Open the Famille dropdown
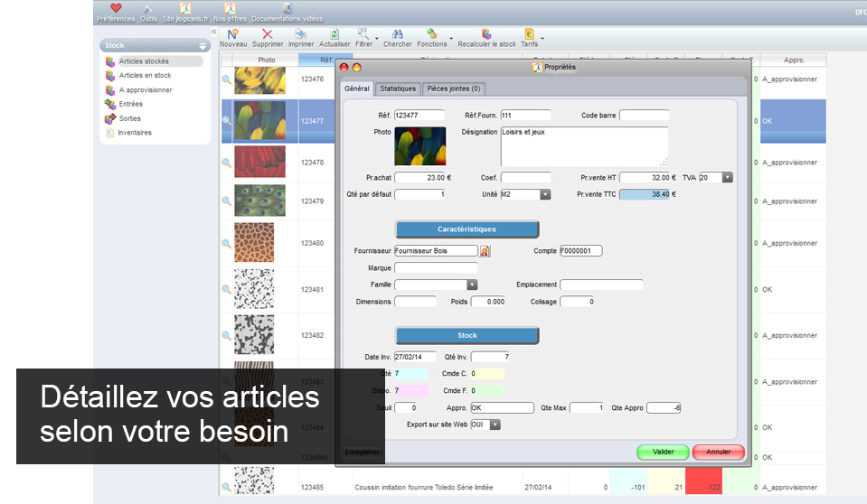Viewport: 867px width, 504px height. 472,285
